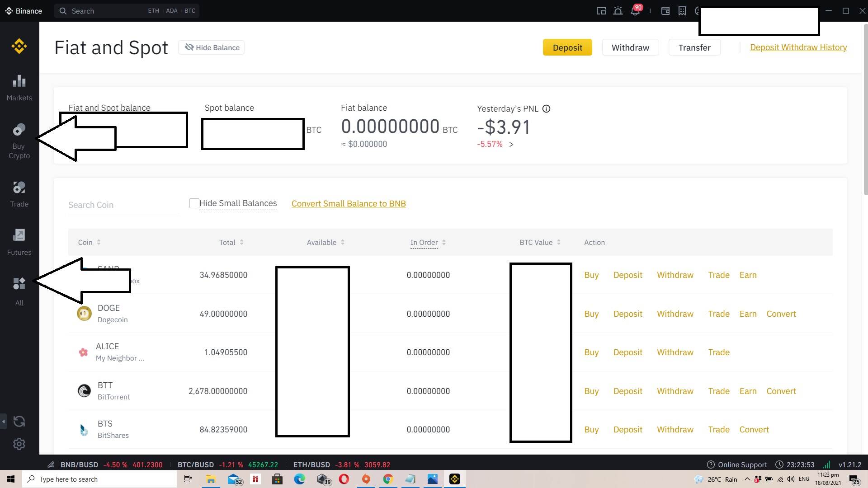Image resolution: width=868 pixels, height=488 pixels.
Task: Click Buy in the DOGE row
Action: tap(591, 314)
